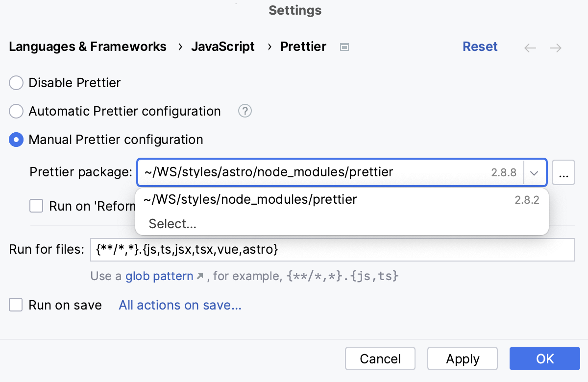The image size is (588, 382).
Task: Select Manual Prettier configuration
Action: (x=16, y=140)
